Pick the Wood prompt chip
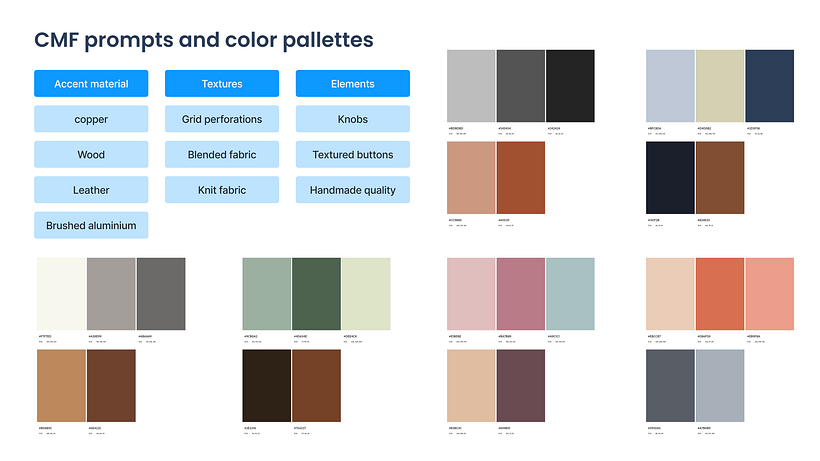The image size is (820, 461). click(91, 155)
